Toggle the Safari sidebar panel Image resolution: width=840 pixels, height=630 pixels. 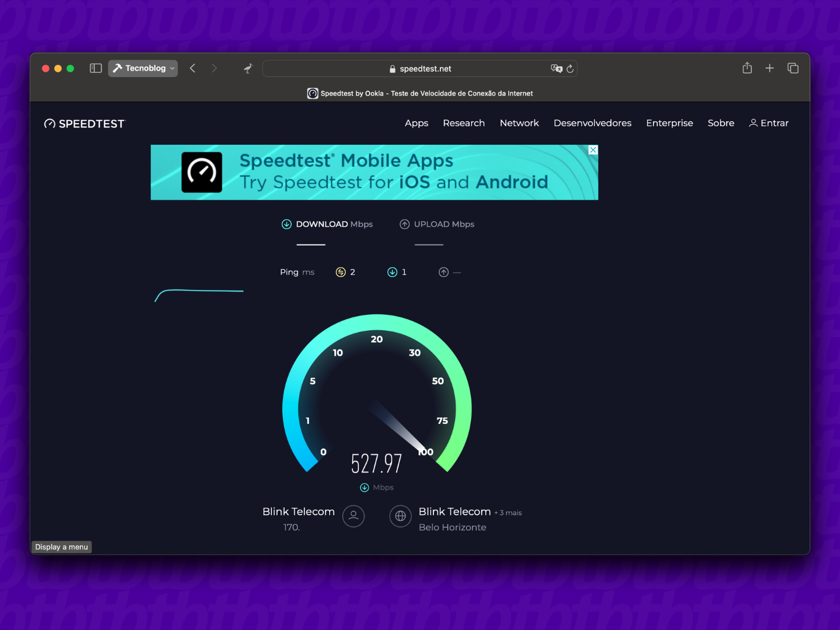(96, 68)
